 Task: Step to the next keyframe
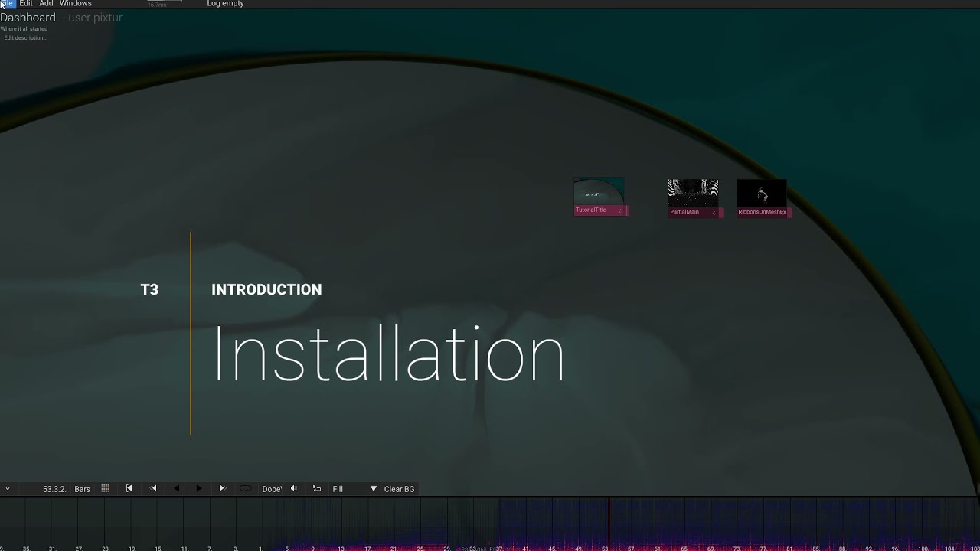[x=223, y=488]
